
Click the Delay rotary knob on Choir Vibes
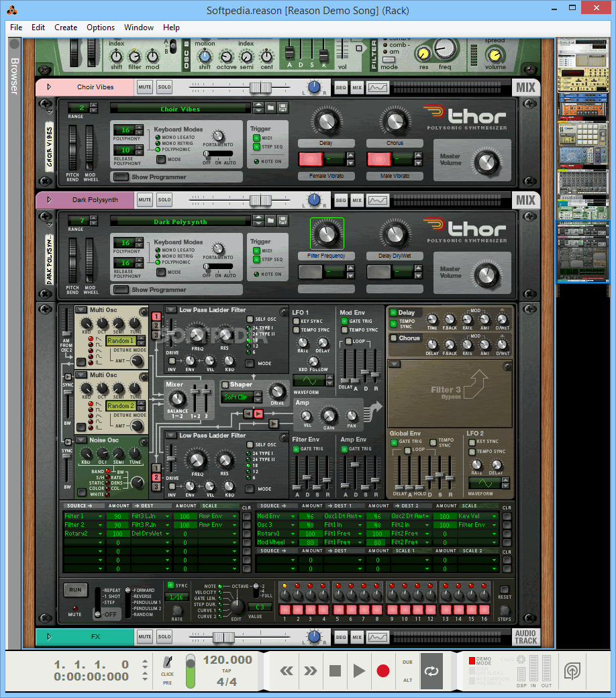coord(327,121)
